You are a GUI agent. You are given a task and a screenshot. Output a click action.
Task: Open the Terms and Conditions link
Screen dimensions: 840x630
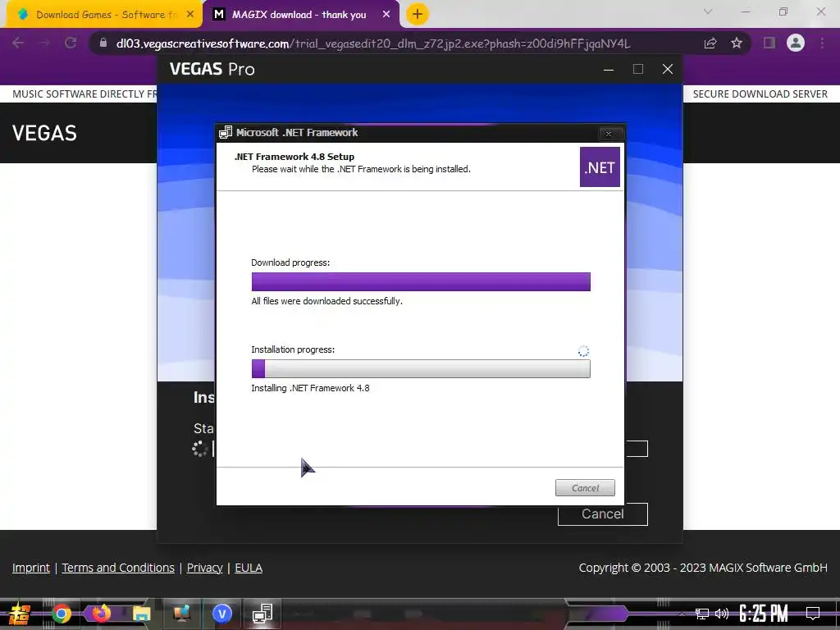click(x=118, y=568)
